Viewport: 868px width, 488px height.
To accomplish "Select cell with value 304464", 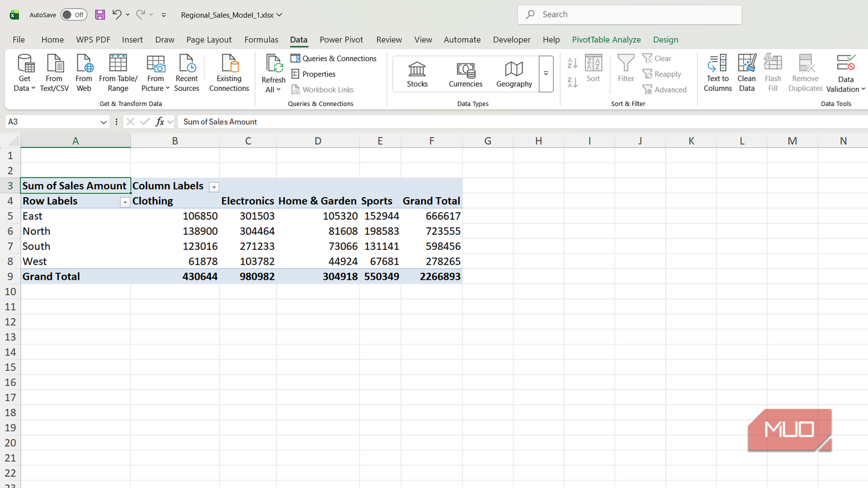I will coord(248,231).
